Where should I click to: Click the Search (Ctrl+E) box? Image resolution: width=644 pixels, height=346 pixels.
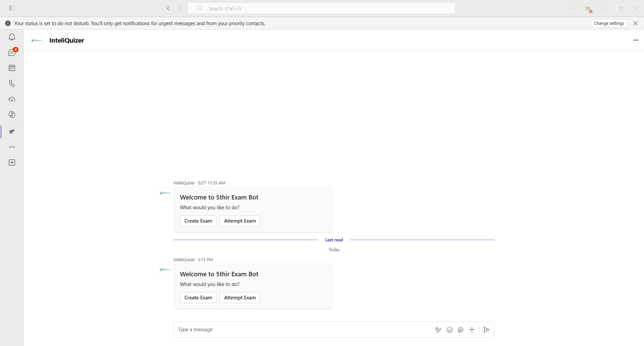tap(321, 8)
